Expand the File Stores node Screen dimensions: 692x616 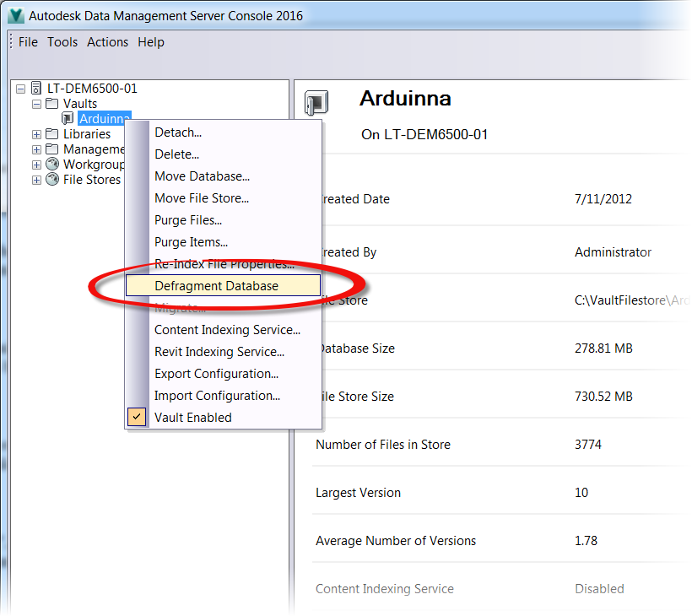pos(36,180)
